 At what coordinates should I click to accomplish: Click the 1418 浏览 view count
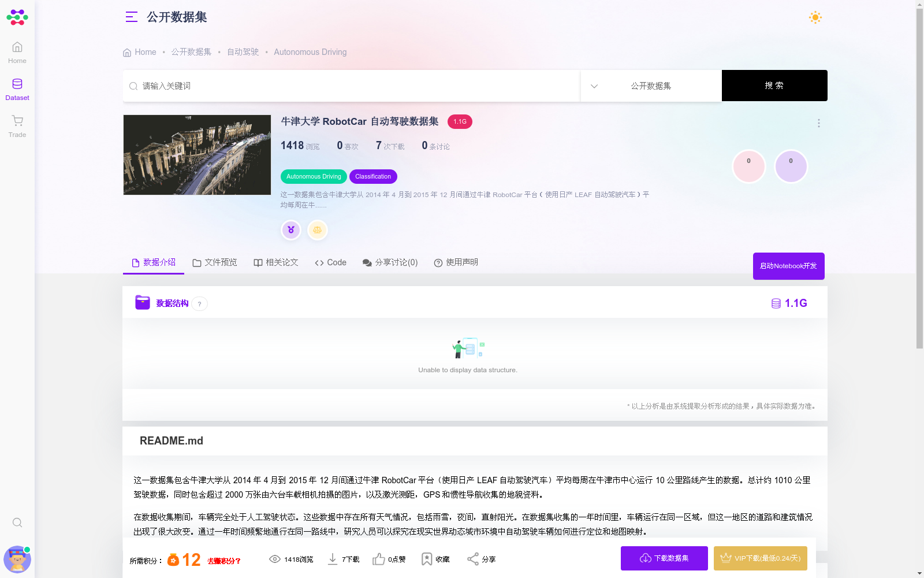point(300,146)
